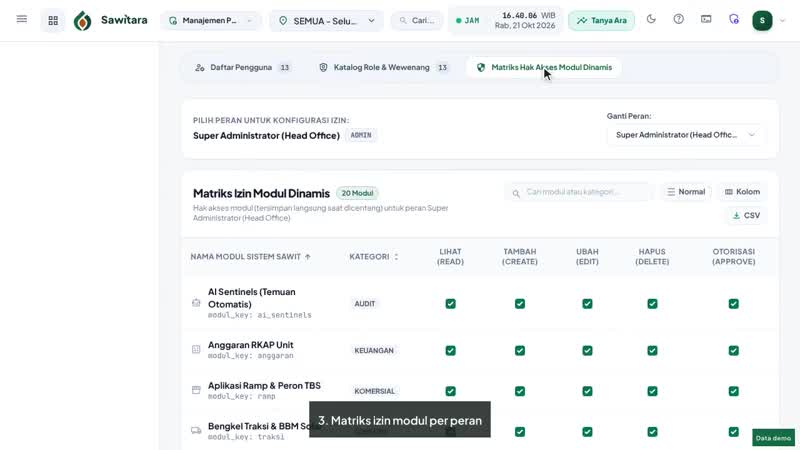The width and height of the screenshot is (800, 450).
Task: Click the Aplikasi Ramp & Peron TBS icon
Action: point(196,390)
